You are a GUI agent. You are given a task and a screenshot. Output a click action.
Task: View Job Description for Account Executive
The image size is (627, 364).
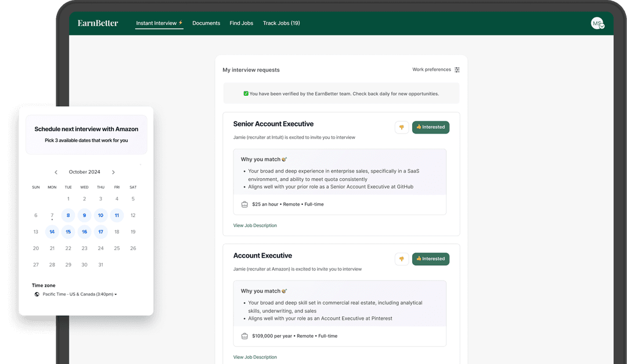click(255, 357)
